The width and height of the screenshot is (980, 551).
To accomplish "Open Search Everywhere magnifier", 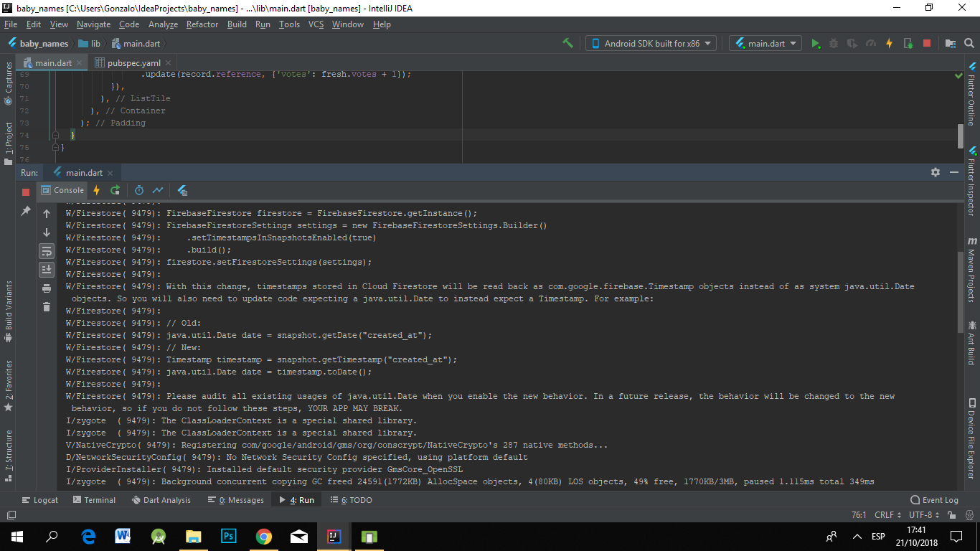I will point(968,43).
